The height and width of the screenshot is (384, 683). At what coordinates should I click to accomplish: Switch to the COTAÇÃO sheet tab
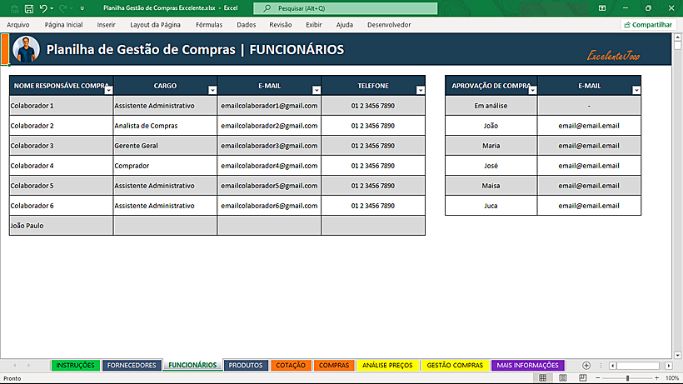point(291,365)
